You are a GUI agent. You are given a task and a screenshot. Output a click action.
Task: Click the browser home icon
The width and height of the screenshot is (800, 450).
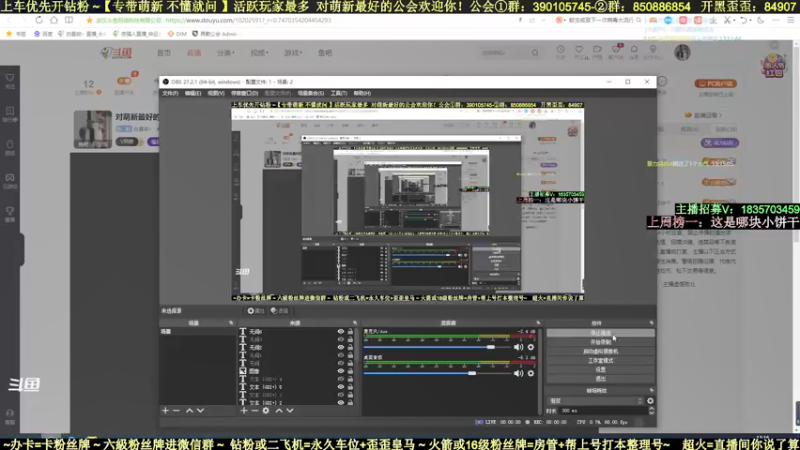tap(54, 20)
